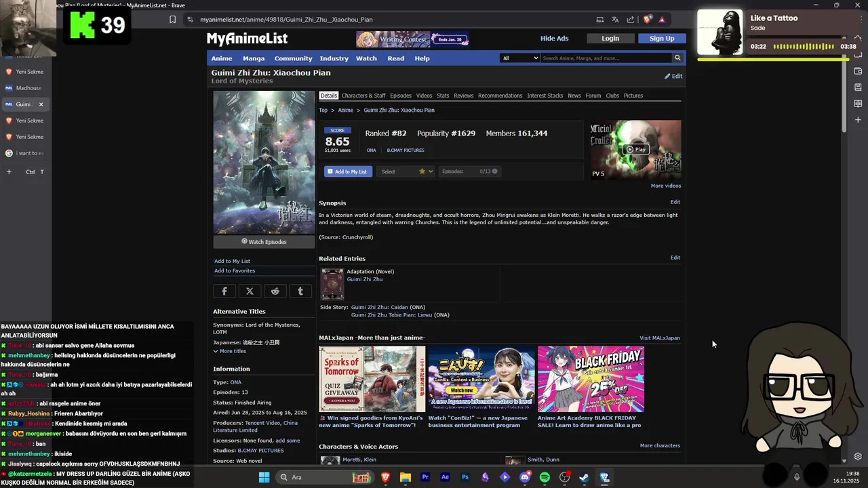868x488 pixels.
Task: Switch to Reviews tab
Action: pos(464,96)
